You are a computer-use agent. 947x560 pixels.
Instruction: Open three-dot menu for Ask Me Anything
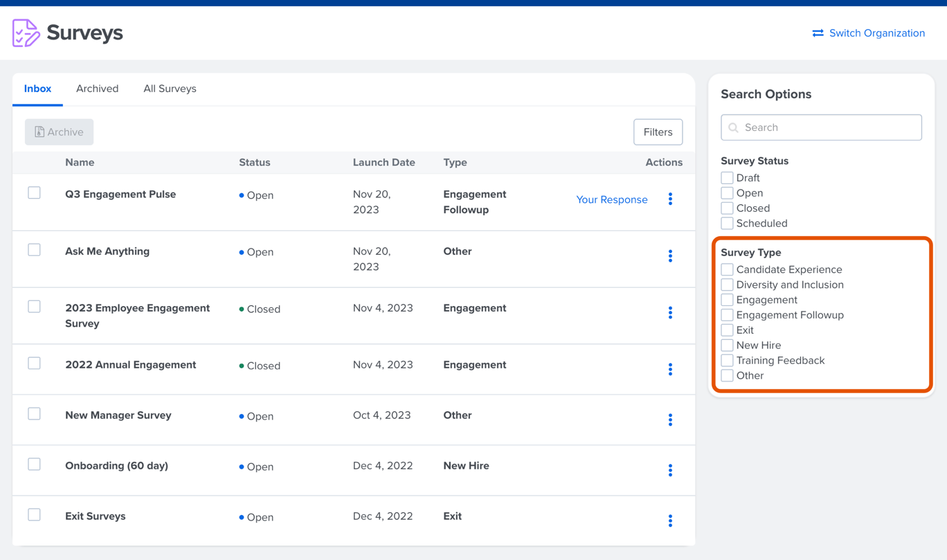pyautogui.click(x=670, y=256)
